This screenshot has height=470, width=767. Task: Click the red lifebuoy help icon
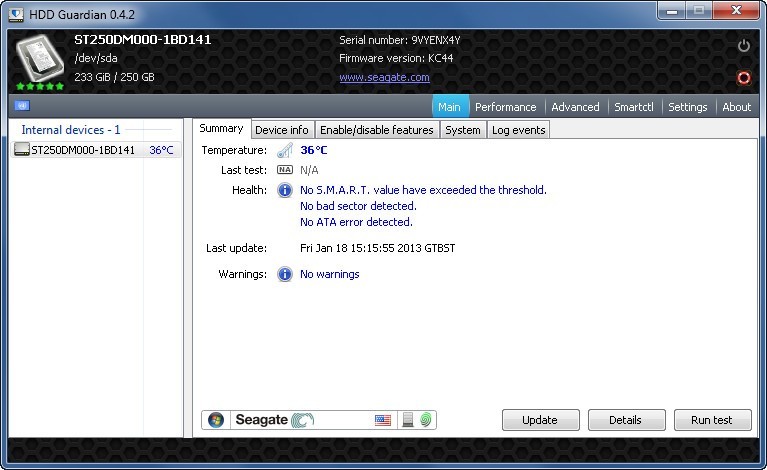coord(744,78)
